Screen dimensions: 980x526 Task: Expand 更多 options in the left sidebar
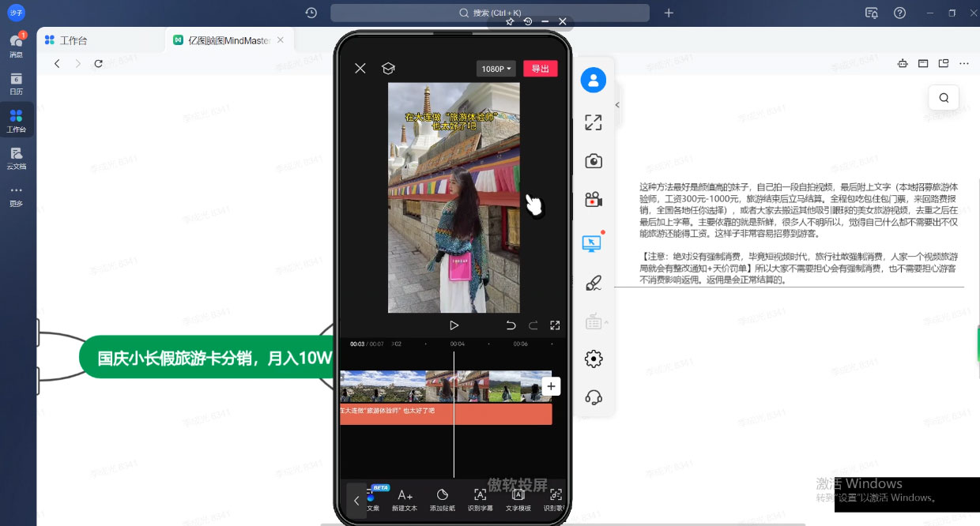[x=17, y=195]
